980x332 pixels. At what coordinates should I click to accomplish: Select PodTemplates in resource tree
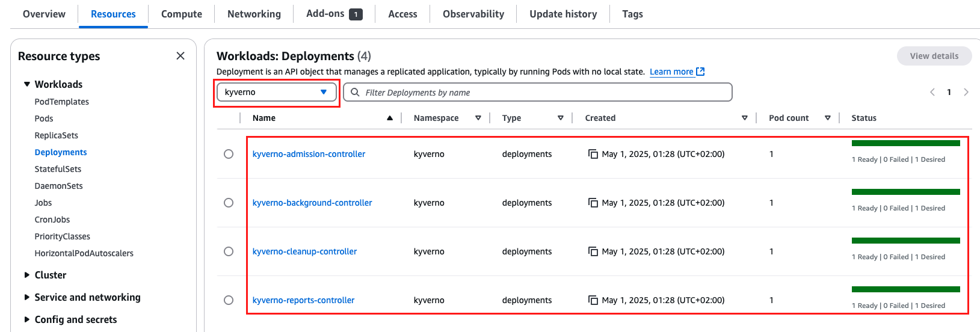click(x=62, y=102)
